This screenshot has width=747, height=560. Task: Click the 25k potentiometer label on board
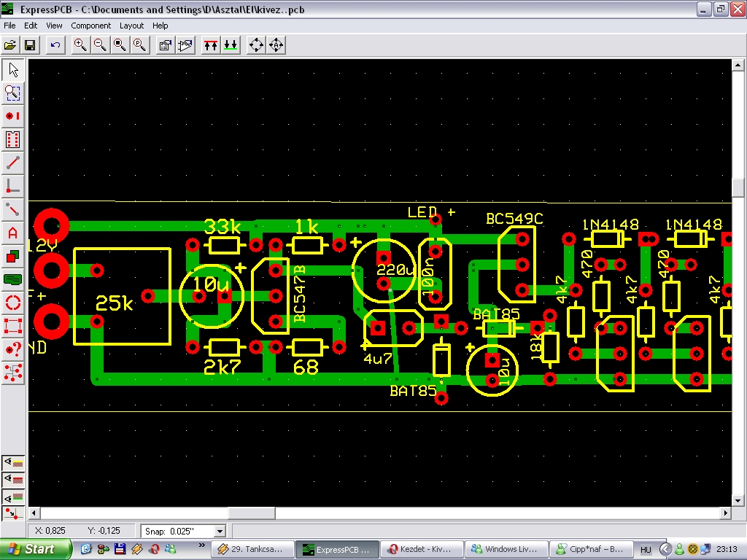(x=115, y=303)
